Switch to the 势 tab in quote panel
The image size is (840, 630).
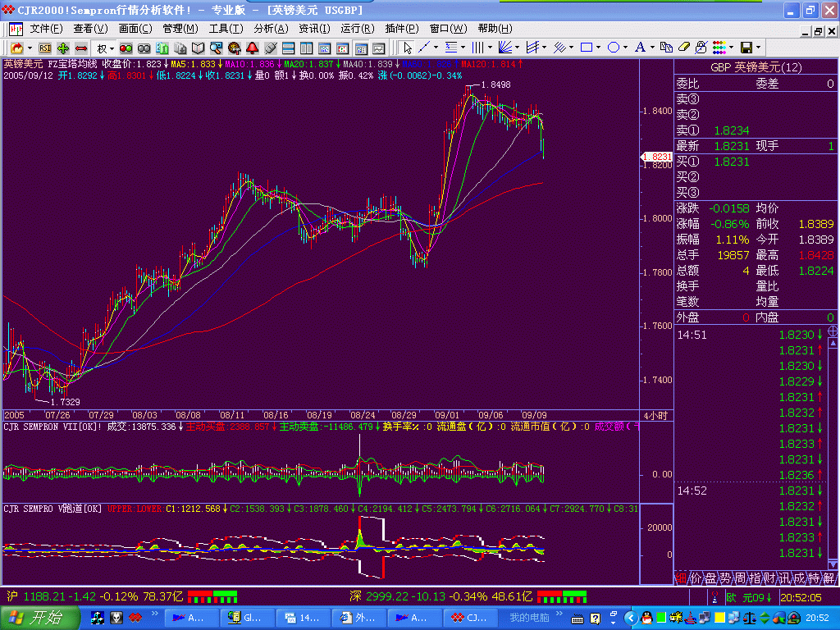point(725,578)
